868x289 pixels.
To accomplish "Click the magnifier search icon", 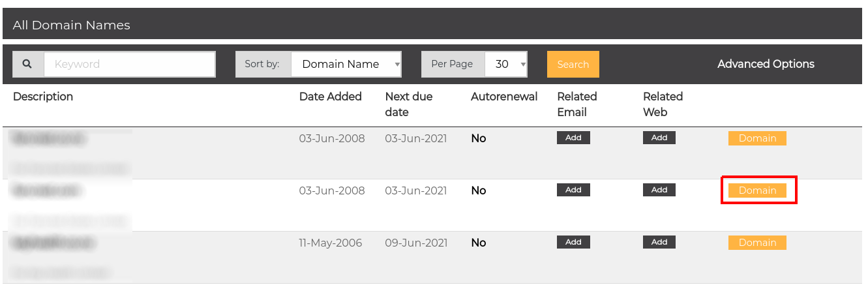I will tap(27, 64).
